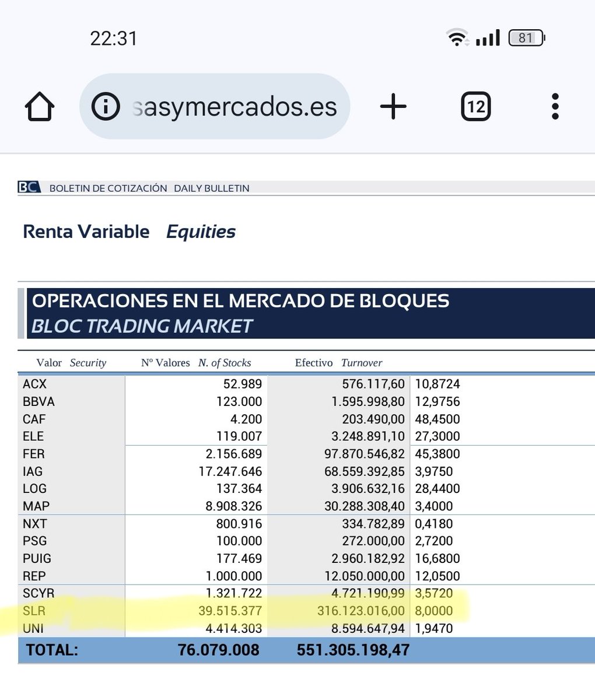595x700 pixels.
Task: Tap 'BOLETIN DE COTIZACIÓN' header text
Action: pyautogui.click(x=108, y=188)
